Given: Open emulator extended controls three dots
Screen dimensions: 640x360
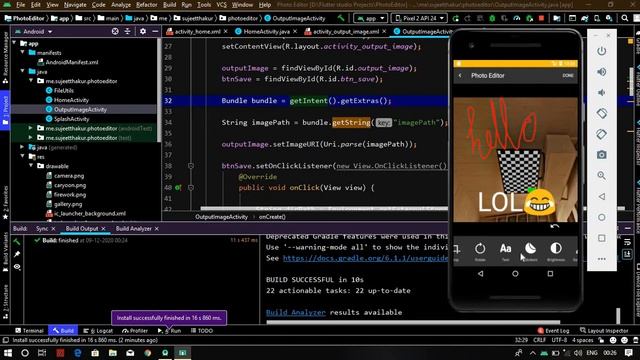Looking at the screenshot, I should click(602, 259).
